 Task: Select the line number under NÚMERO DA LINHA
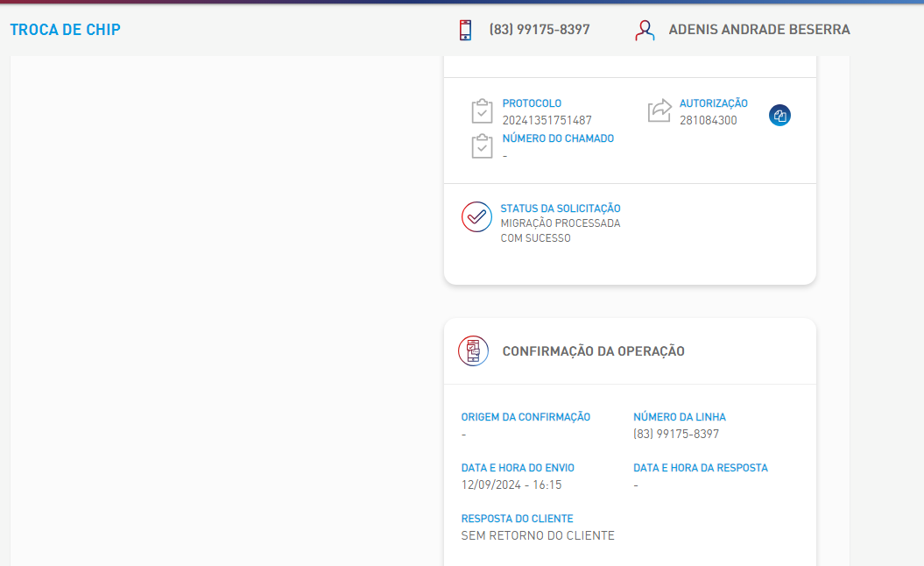[x=676, y=434]
